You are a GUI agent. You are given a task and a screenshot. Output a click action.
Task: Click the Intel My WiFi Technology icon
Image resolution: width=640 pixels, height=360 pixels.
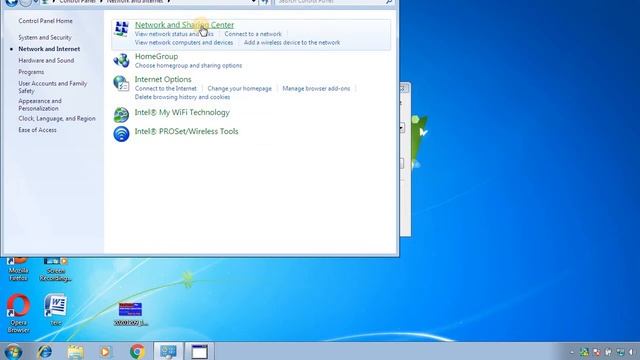pos(121,115)
